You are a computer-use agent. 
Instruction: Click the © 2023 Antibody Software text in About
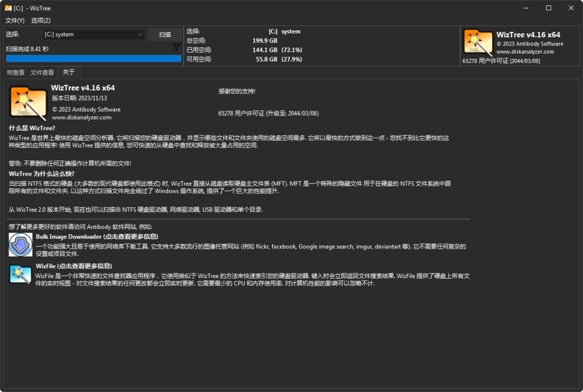point(86,110)
